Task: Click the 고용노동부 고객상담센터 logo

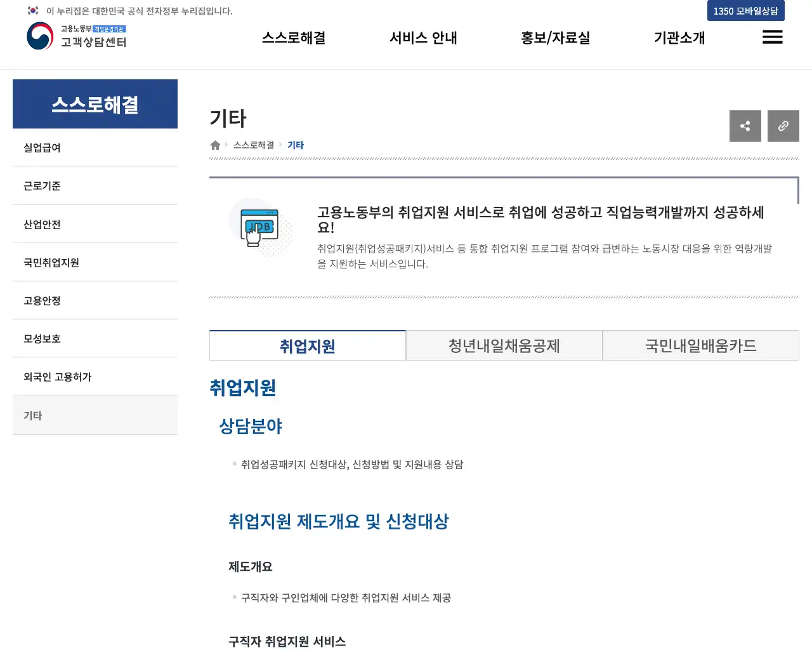Action: coord(76,37)
